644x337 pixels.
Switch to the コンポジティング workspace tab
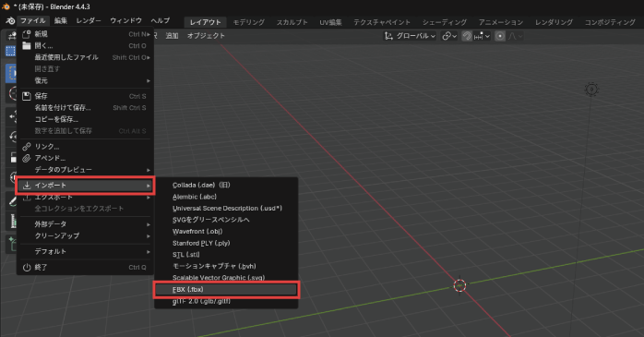click(610, 22)
